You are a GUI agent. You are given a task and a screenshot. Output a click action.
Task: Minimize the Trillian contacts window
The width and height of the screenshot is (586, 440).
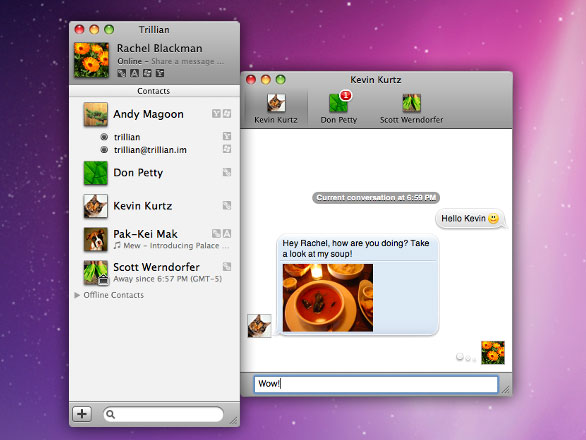click(94, 30)
